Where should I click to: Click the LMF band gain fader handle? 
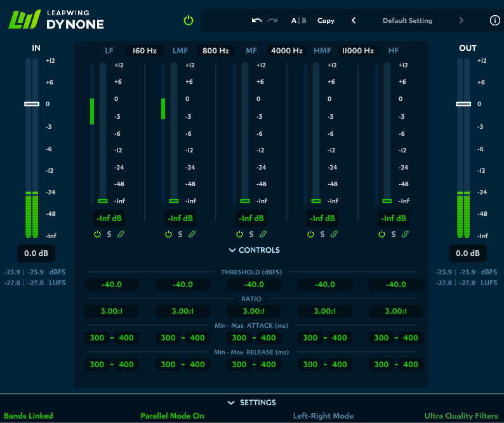(x=174, y=201)
